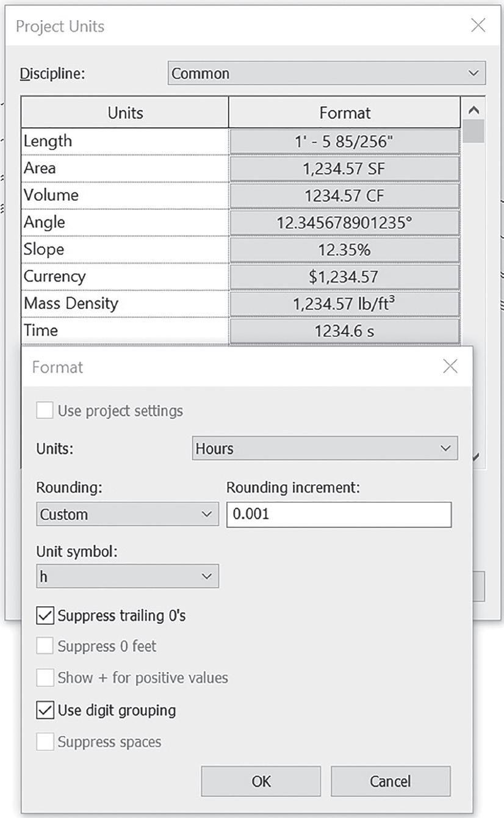Expand the Units Hours dropdown

(x=325, y=449)
